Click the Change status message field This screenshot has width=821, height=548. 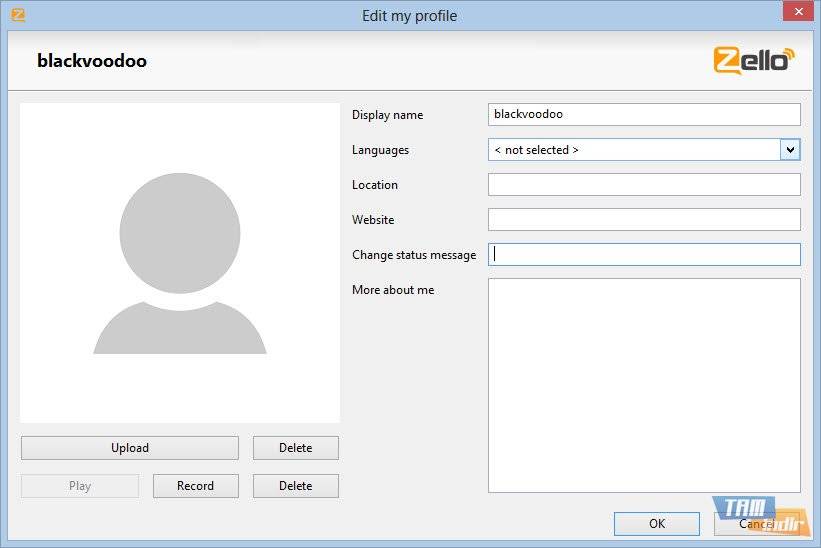point(643,255)
